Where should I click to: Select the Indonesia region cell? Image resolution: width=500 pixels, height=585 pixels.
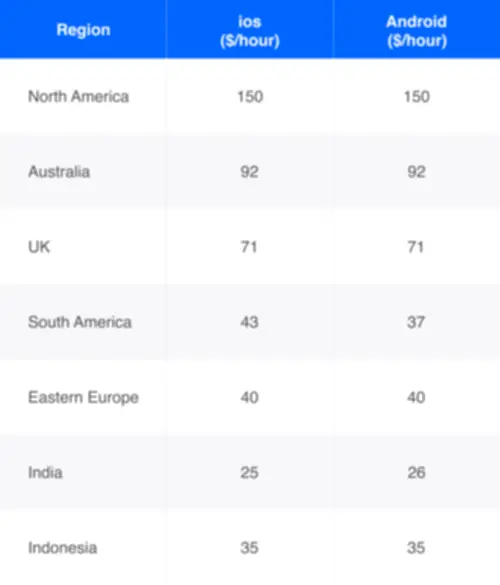tap(63, 548)
